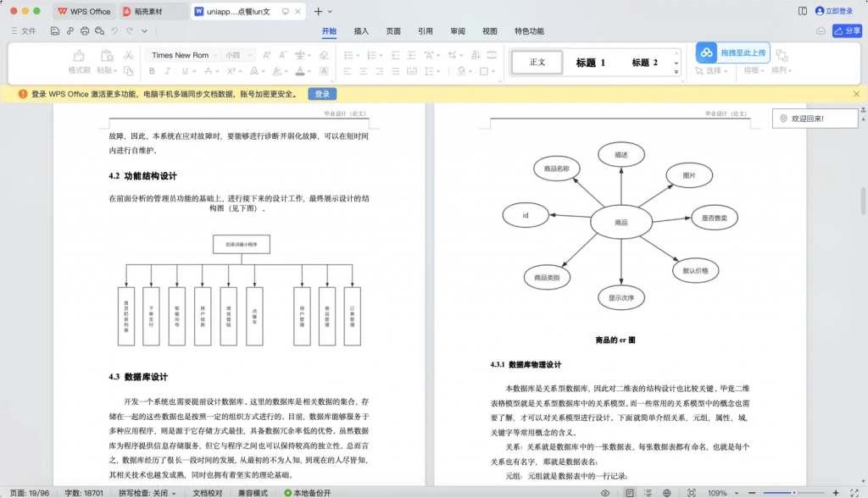This screenshot has width=868, height=498.
Task: Click the superscript X² icon
Action: click(x=231, y=70)
